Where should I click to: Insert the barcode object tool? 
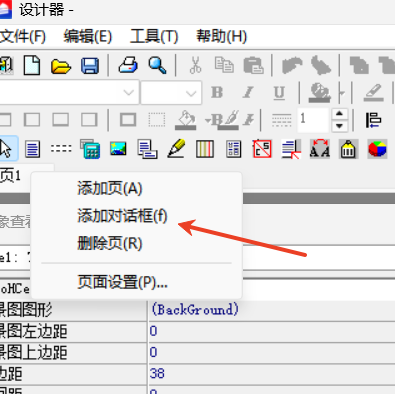tap(205, 149)
